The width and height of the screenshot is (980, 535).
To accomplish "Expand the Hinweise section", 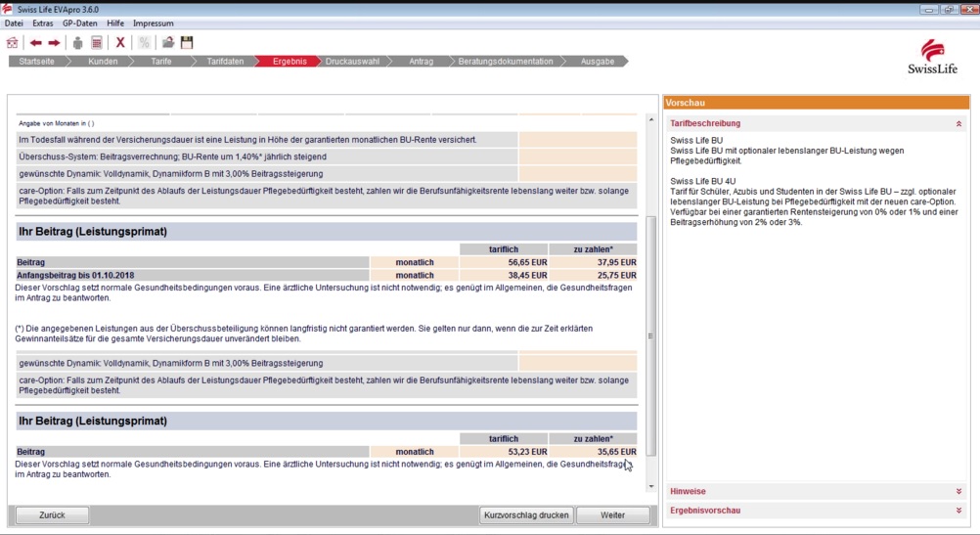I will tap(958, 492).
